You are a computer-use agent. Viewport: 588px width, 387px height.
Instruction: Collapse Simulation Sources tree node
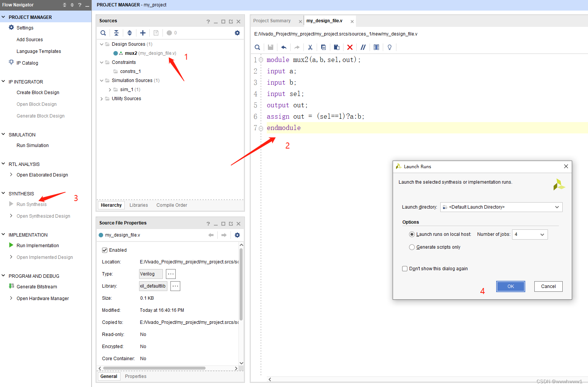(x=102, y=80)
